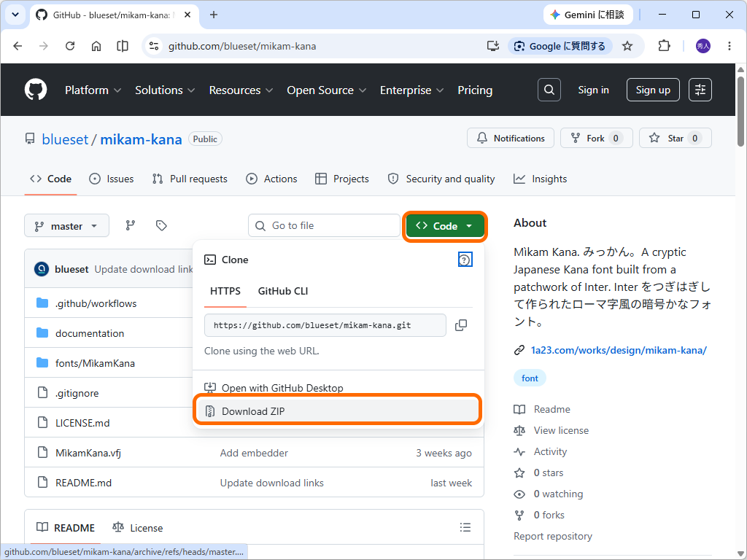The height and width of the screenshot is (560, 747).
Task: Expand the Solutions menu
Action: (165, 90)
